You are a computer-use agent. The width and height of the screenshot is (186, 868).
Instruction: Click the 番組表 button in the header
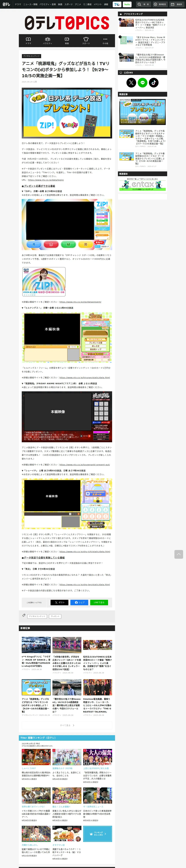pyautogui.click(x=177, y=4)
